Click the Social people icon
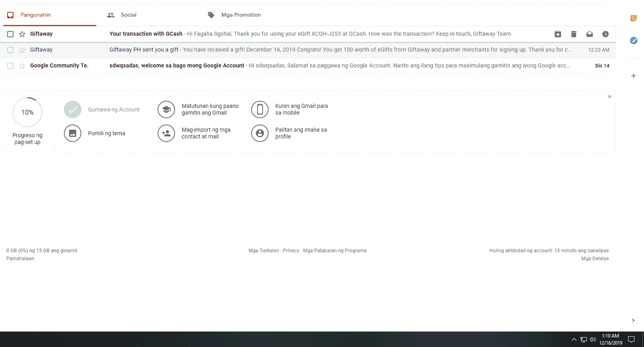Screen dimensions: 644x347 tap(111, 15)
